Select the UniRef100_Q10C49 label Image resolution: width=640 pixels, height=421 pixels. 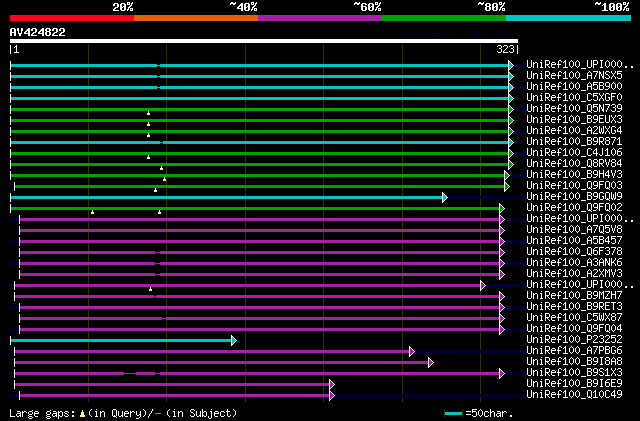(x=574, y=395)
